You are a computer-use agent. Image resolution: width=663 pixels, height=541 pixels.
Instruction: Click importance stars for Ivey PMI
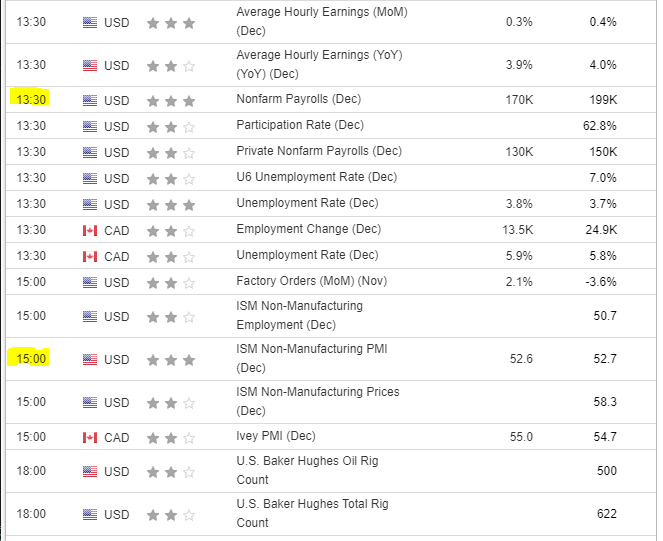pyautogui.click(x=170, y=437)
